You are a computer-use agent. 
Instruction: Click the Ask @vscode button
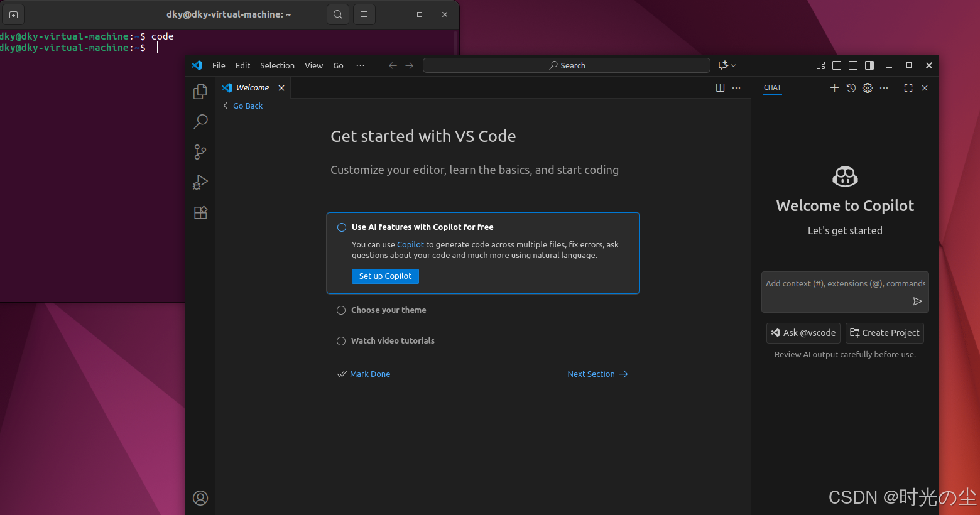(x=803, y=333)
